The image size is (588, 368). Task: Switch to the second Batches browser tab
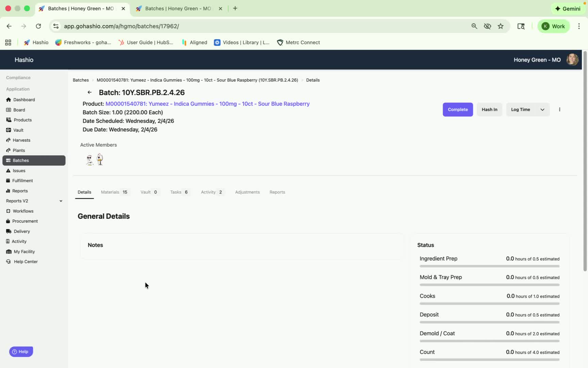point(179,9)
